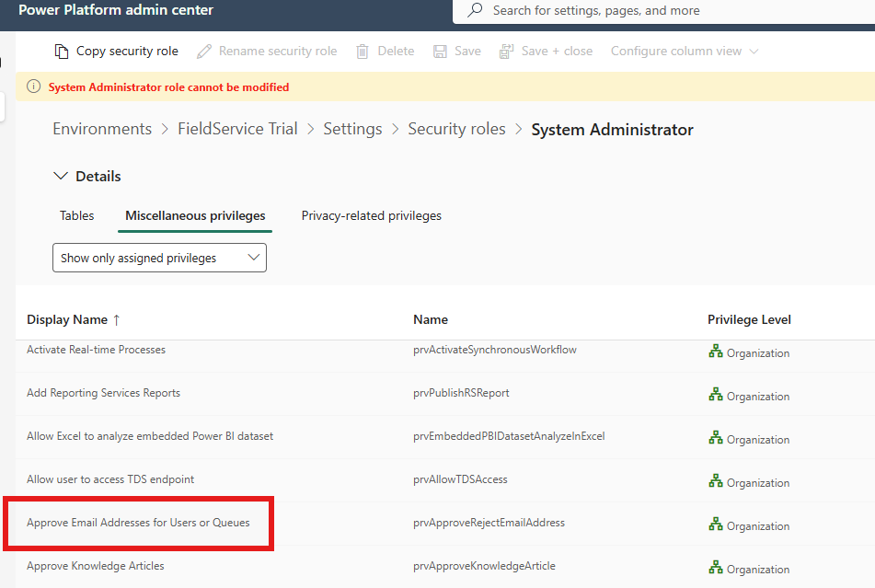Click the Organization icon beside Activate Real-time Processes
This screenshot has height=588, width=875.
pyautogui.click(x=716, y=352)
